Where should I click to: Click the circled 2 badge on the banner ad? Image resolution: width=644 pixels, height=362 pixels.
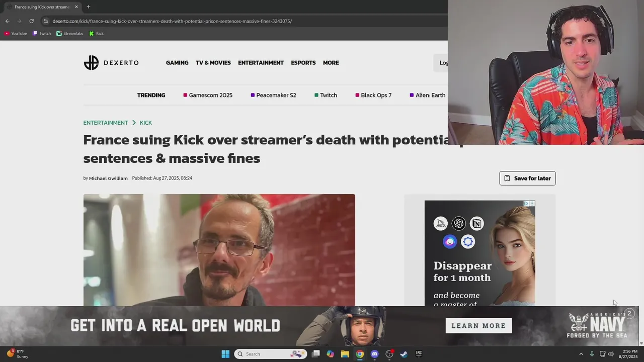[x=629, y=314]
